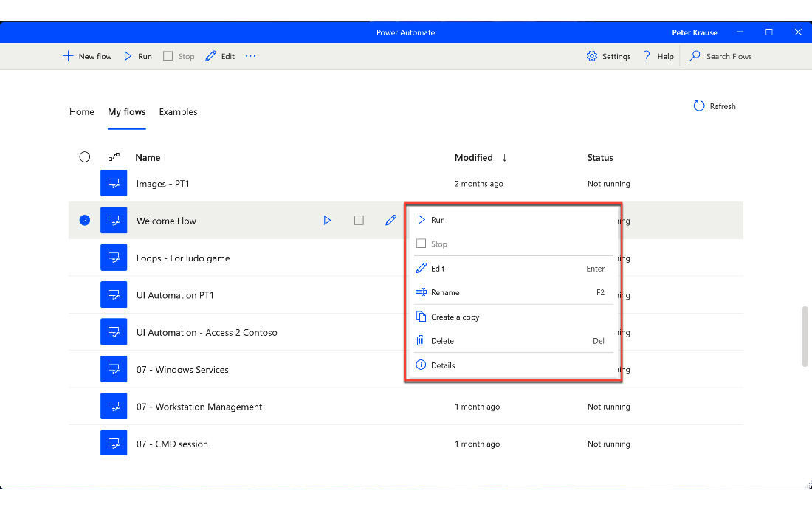Click the flow type column icon
Viewport: 812px width, 510px height.
tap(114, 157)
